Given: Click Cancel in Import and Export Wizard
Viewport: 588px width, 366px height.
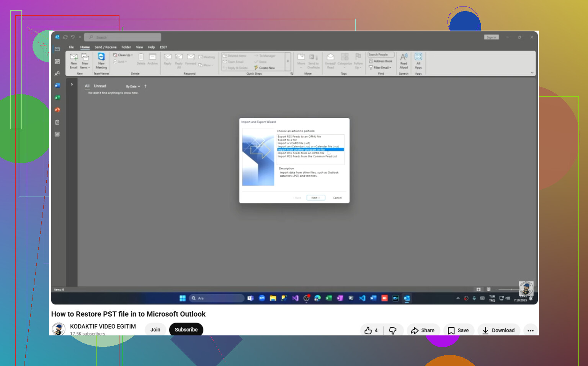Looking at the screenshot, I should pyautogui.click(x=337, y=198).
